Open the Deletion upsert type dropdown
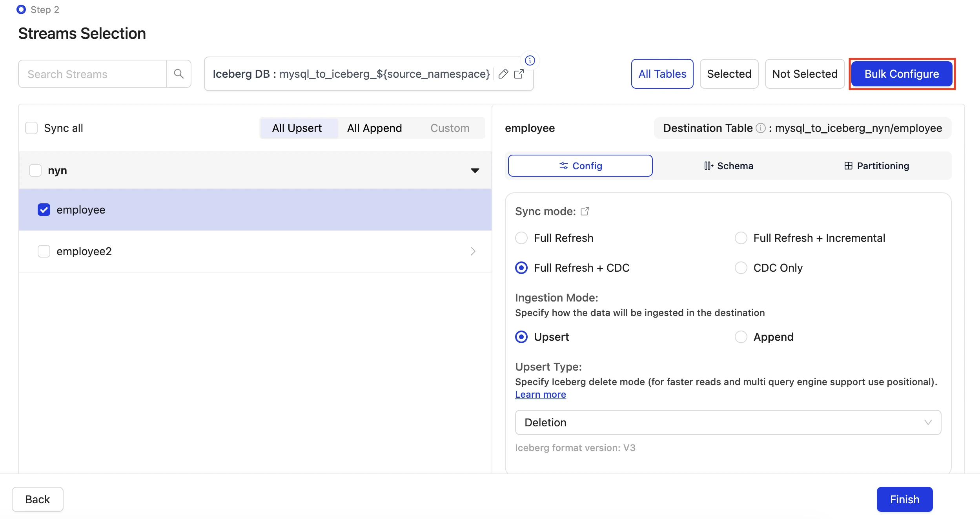The height and width of the screenshot is (519, 980). coord(728,422)
